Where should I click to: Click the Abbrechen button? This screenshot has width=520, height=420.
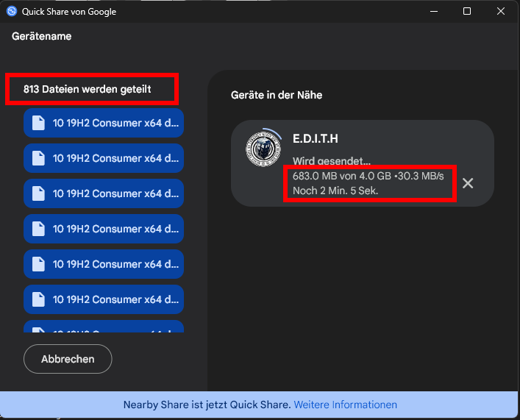[68, 359]
